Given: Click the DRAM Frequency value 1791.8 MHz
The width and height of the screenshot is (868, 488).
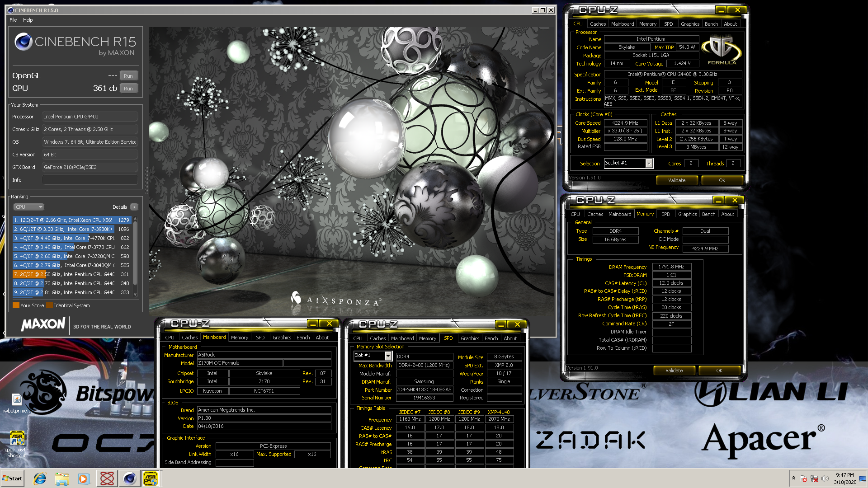Looking at the screenshot, I should (671, 267).
